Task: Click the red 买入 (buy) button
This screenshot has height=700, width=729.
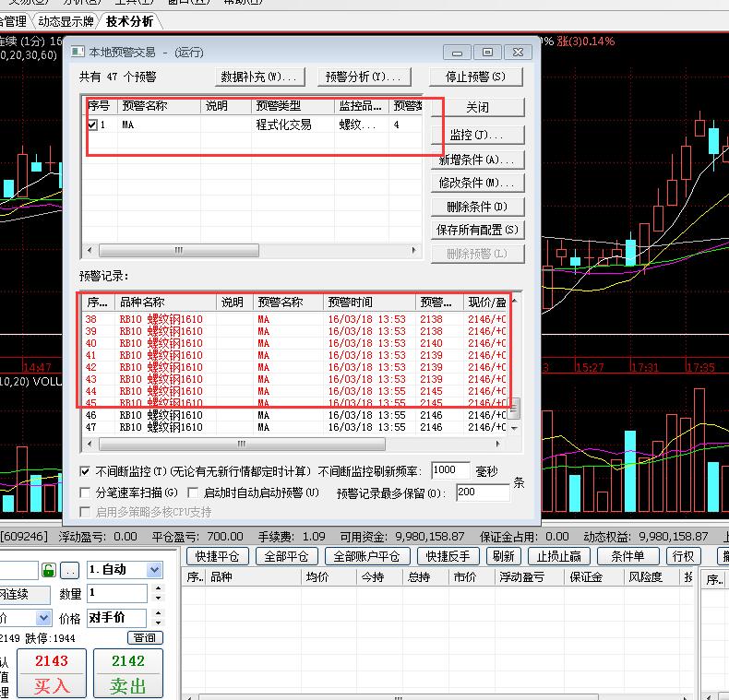Action: (52, 674)
